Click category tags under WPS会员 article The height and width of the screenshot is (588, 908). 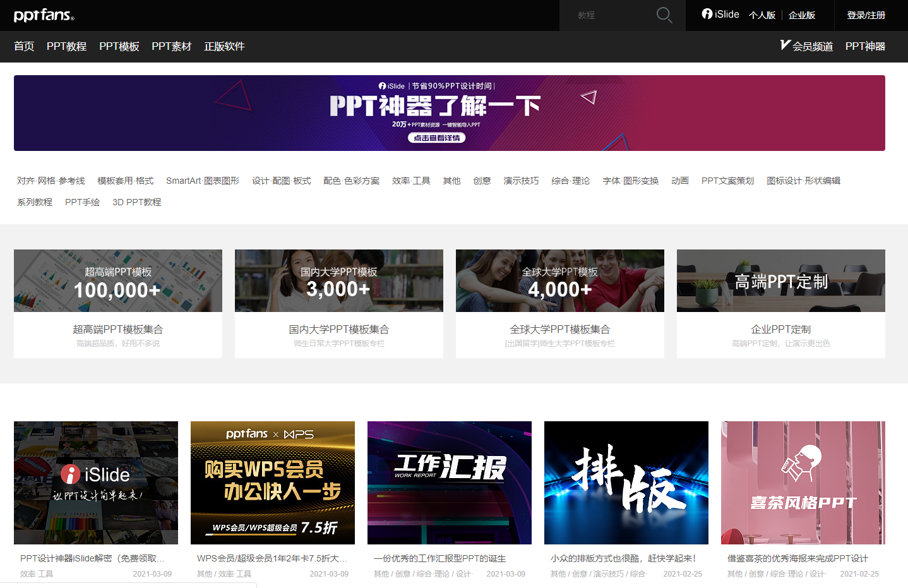point(224,574)
